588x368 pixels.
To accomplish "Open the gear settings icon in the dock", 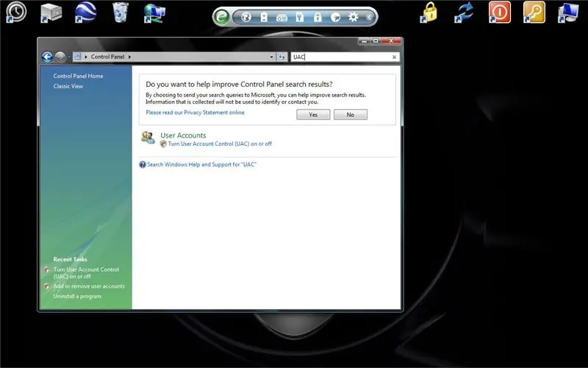I will point(354,17).
